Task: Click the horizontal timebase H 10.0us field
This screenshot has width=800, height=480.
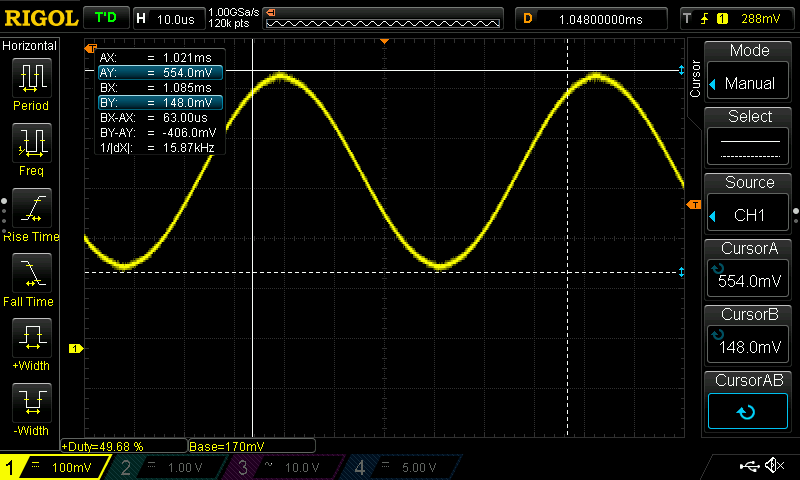Action: (x=168, y=19)
